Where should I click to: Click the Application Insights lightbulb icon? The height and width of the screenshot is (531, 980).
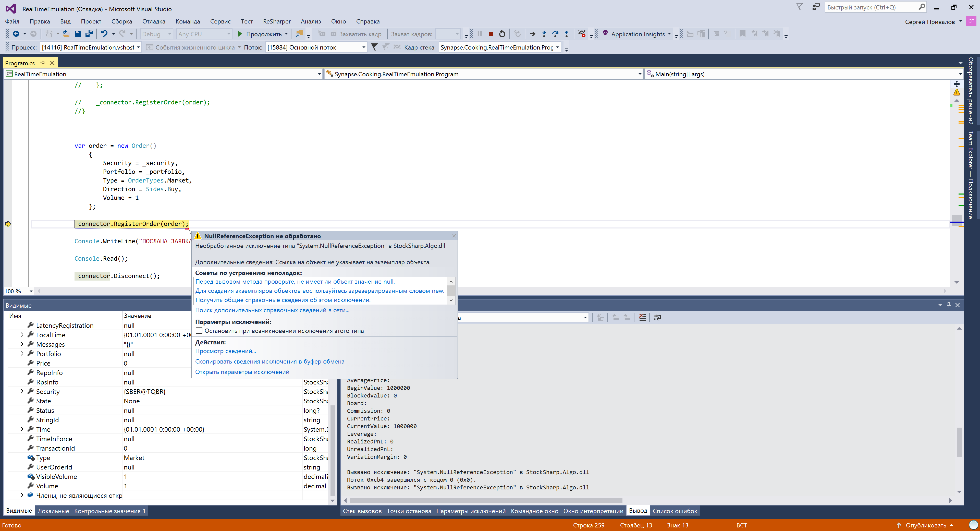click(605, 34)
